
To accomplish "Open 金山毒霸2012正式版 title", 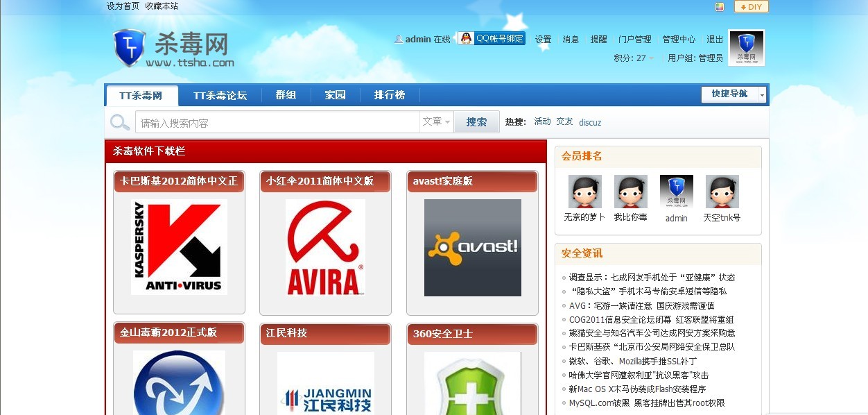I will 168,332.
